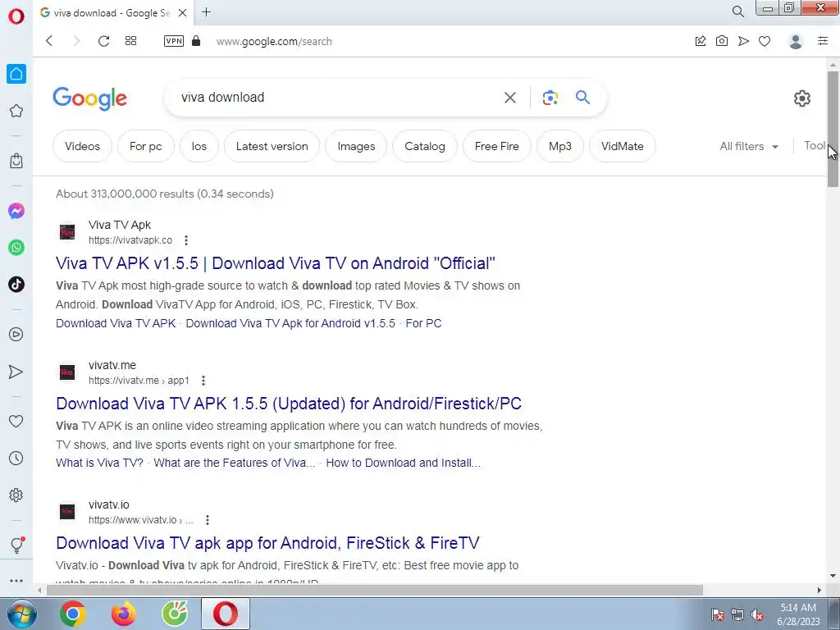This screenshot has width=840, height=630.
Task: Open the sidebar settings gear
Action: click(x=16, y=495)
